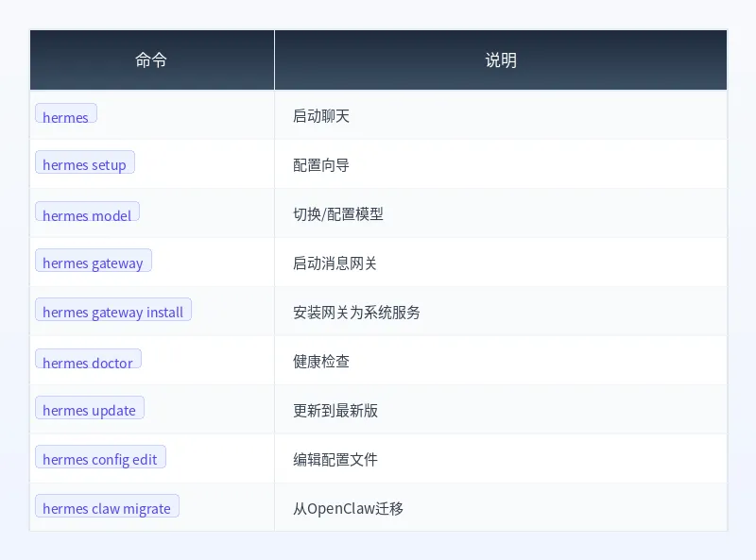Select the 'hermes update' command tag

click(x=90, y=409)
